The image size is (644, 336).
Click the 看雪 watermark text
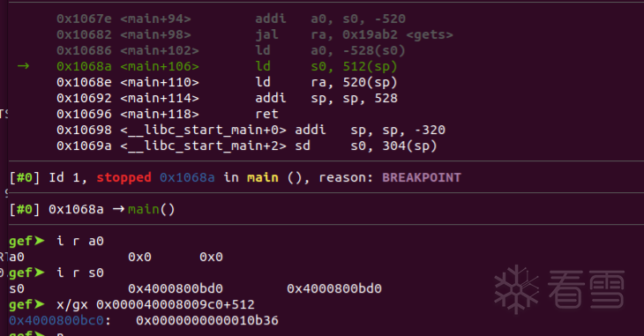pos(587,289)
